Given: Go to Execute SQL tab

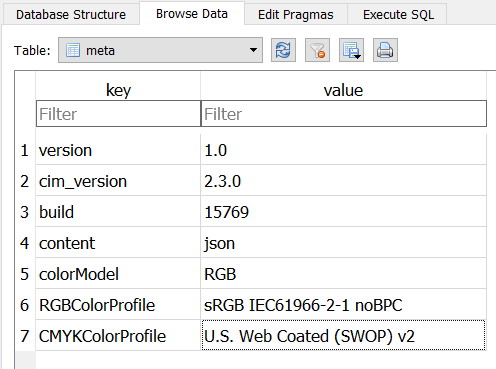Looking at the screenshot, I should [x=398, y=15].
